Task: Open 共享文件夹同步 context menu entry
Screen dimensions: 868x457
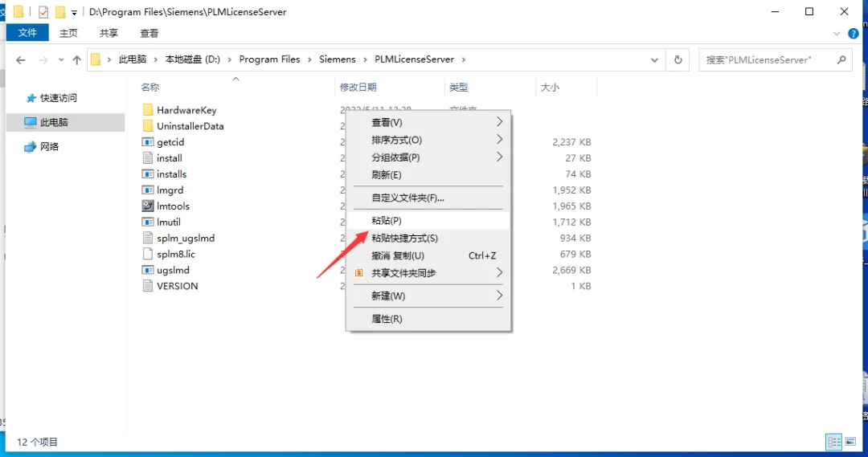Action: 428,273
